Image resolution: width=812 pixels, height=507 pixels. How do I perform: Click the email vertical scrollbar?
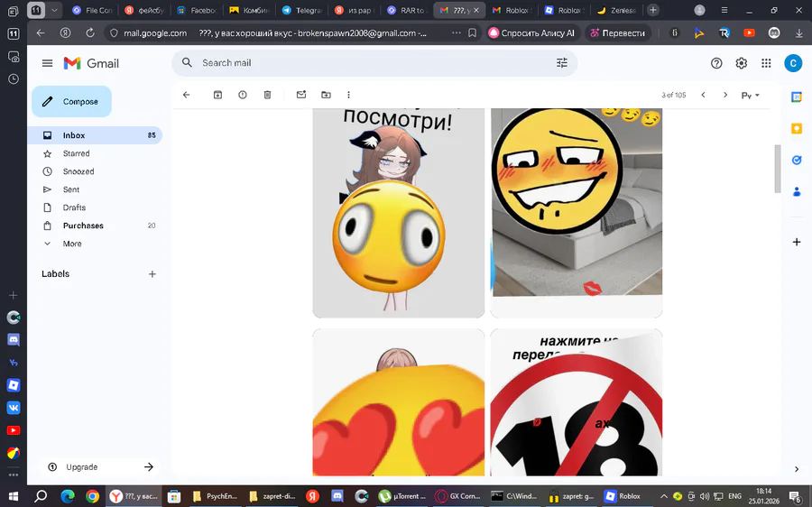[778, 169]
